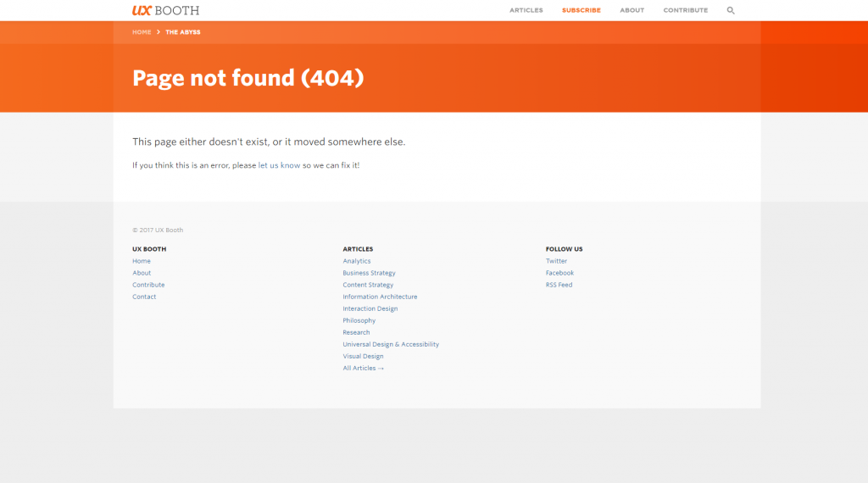
Task: Click the 'This page either doesn't exist' sentence
Action: (x=269, y=142)
